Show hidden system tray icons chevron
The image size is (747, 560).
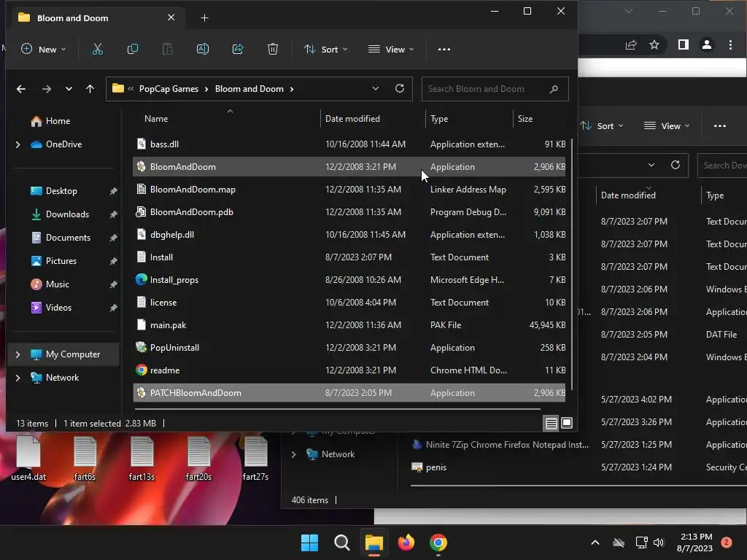[595, 542]
